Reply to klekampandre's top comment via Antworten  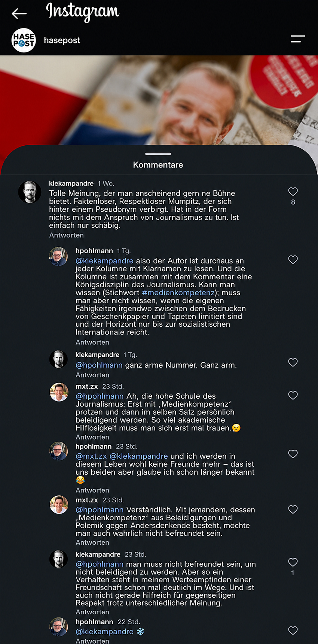tap(66, 235)
